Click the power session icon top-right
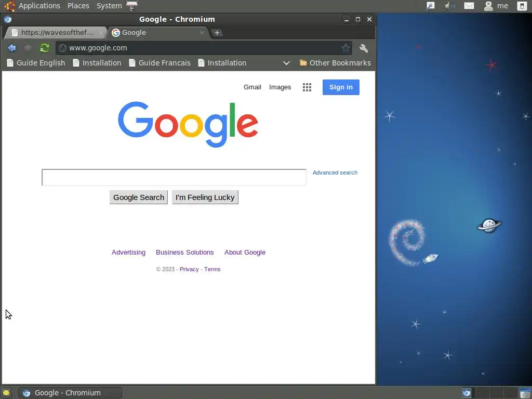 click(522, 6)
